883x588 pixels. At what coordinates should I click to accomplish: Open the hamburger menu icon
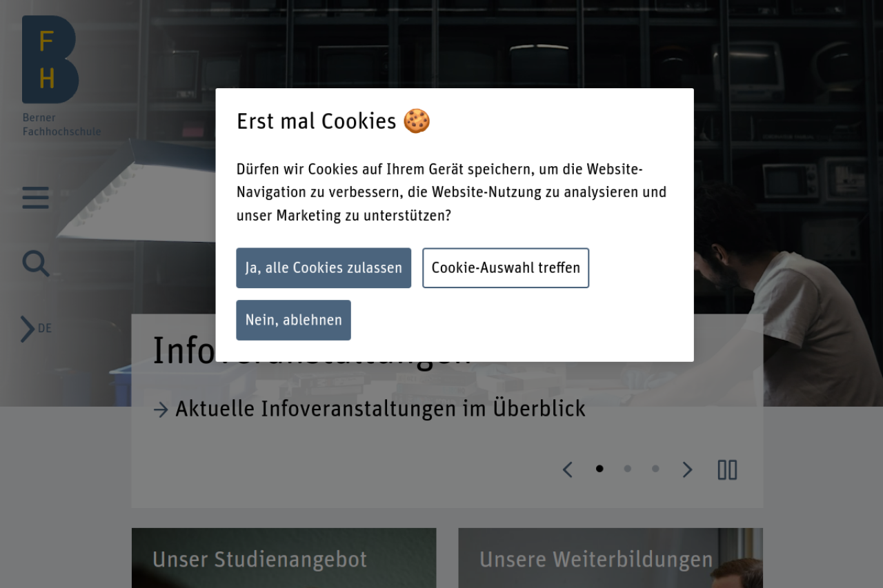(x=35, y=197)
